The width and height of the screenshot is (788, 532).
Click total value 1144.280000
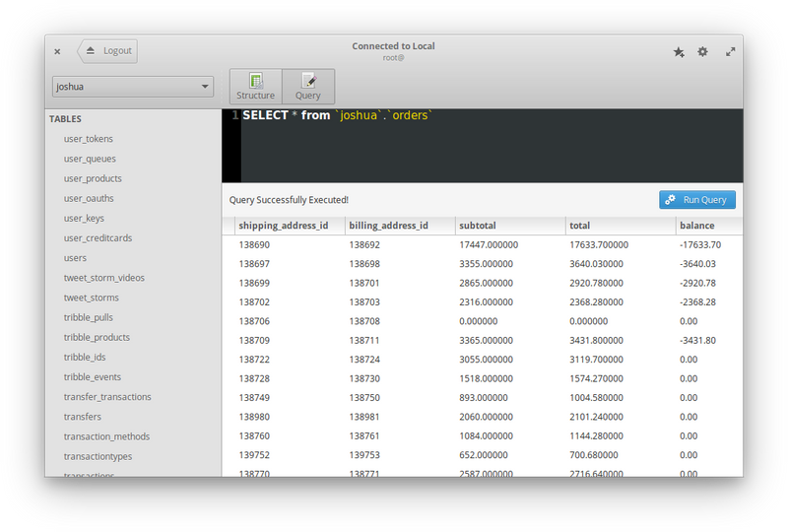point(596,436)
